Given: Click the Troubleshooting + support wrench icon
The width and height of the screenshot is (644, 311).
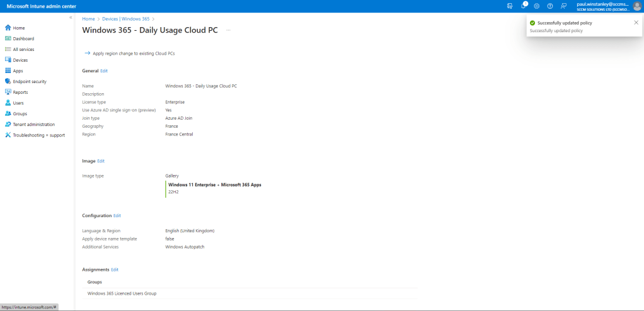Looking at the screenshot, I should 8,135.
